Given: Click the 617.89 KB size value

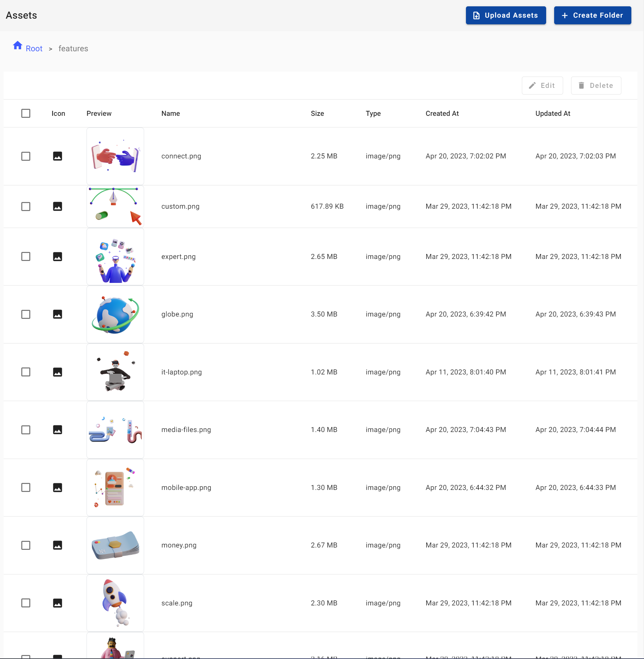Looking at the screenshot, I should tap(327, 206).
